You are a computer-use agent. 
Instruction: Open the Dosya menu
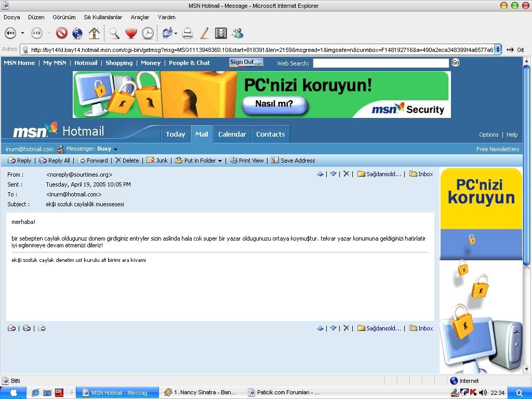(12, 17)
